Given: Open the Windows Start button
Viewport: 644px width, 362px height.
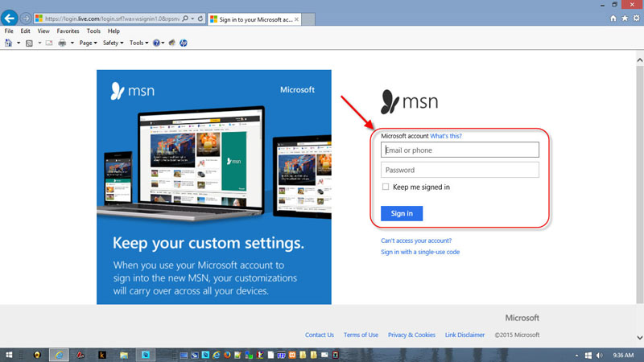Looking at the screenshot, I should (x=9, y=355).
